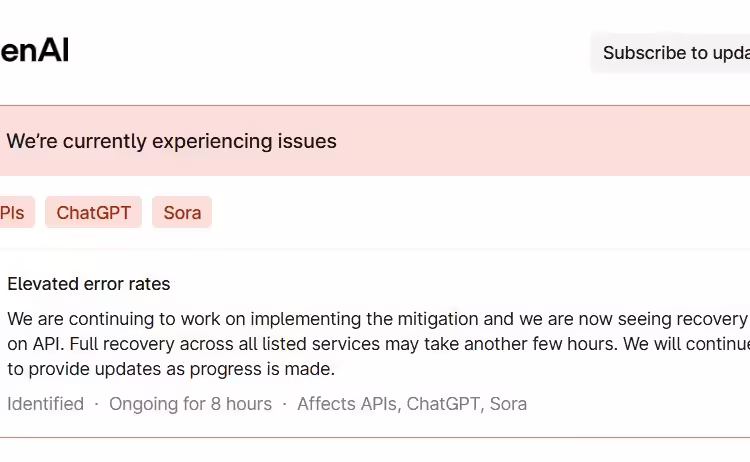Select the ChatGPT component tag
The image size is (750, 462).
pyautogui.click(x=93, y=212)
